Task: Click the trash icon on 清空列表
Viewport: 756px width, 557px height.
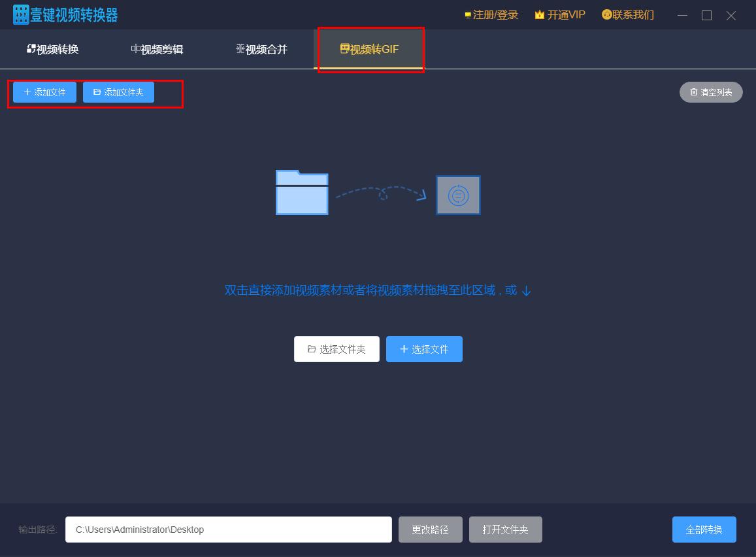Action: click(694, 92)
